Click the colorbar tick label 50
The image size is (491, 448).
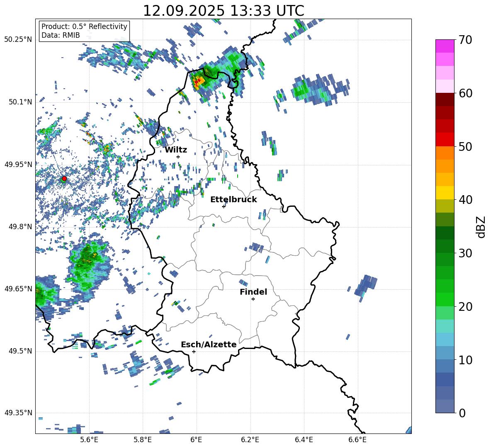(465, 147)
